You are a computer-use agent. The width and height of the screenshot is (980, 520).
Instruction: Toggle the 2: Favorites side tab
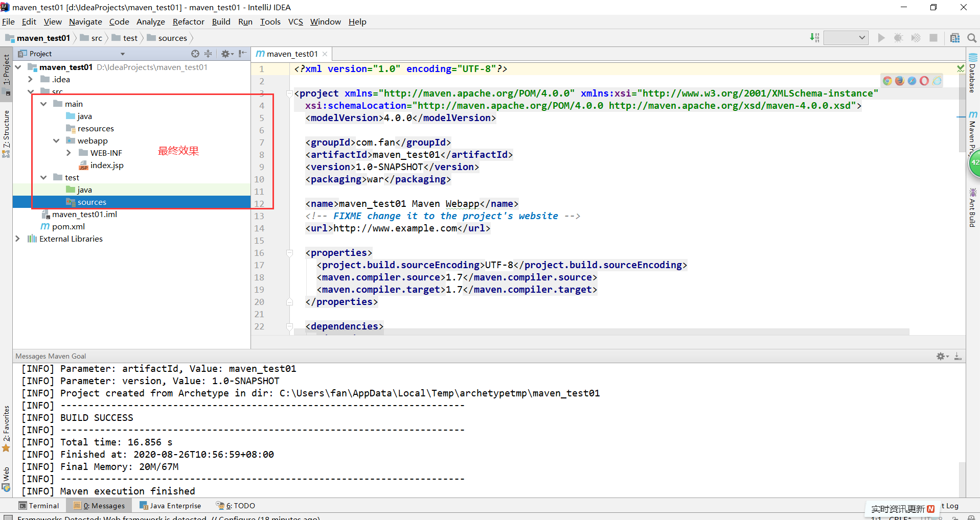point(6,428)
